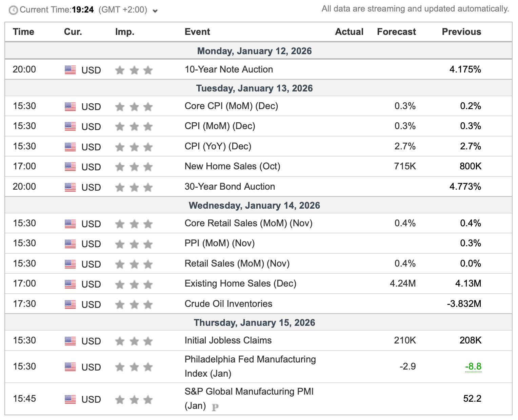
Task: Click the clock icon beside Current Time
Action: pos(13,10)
